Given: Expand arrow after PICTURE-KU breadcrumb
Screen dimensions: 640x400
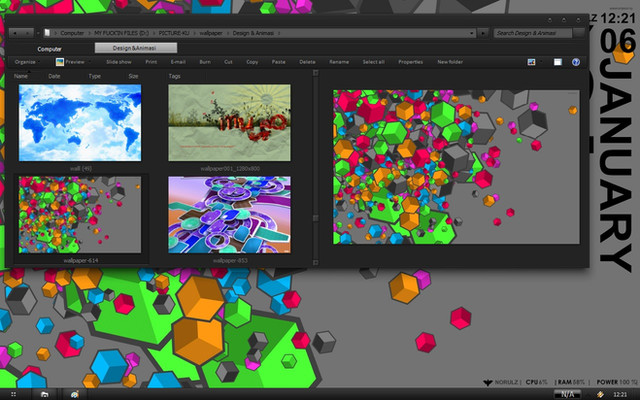Looking at the screenshot, I should (194, 33).
